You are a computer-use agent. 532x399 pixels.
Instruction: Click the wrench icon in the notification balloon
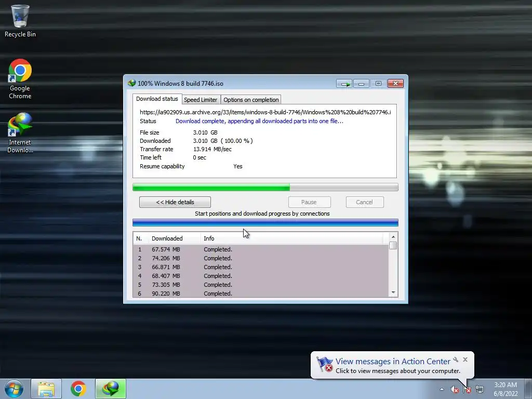(456, 360)
